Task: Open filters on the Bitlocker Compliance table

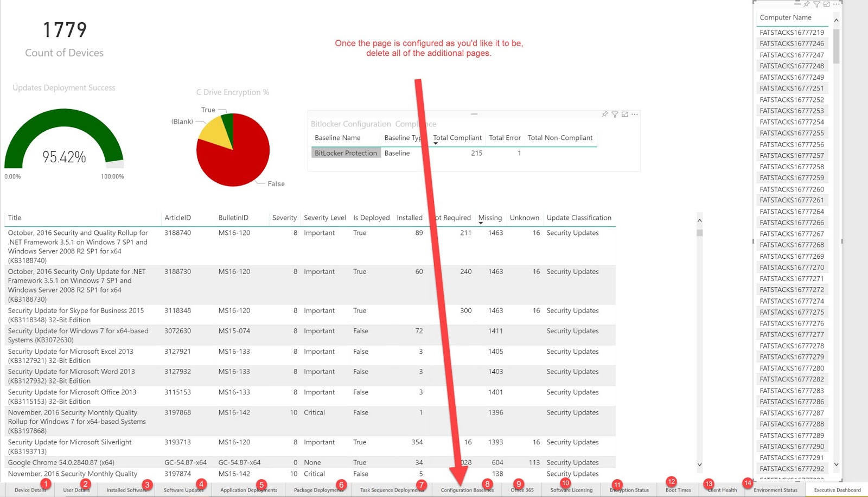Action: [x=615, y=114]
